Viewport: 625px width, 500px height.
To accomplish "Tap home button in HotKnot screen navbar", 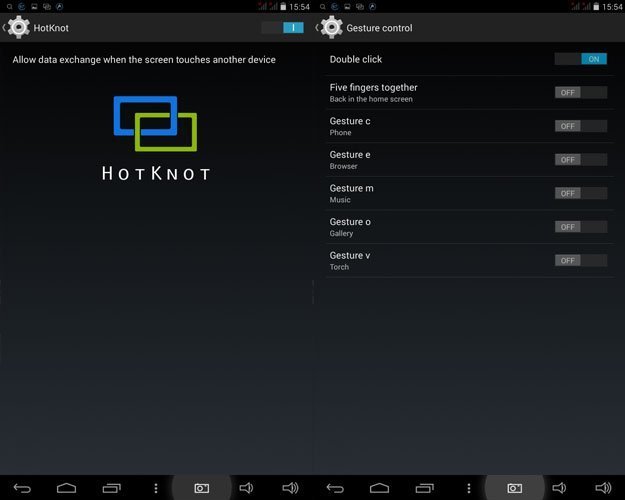I will pos(67,488).
